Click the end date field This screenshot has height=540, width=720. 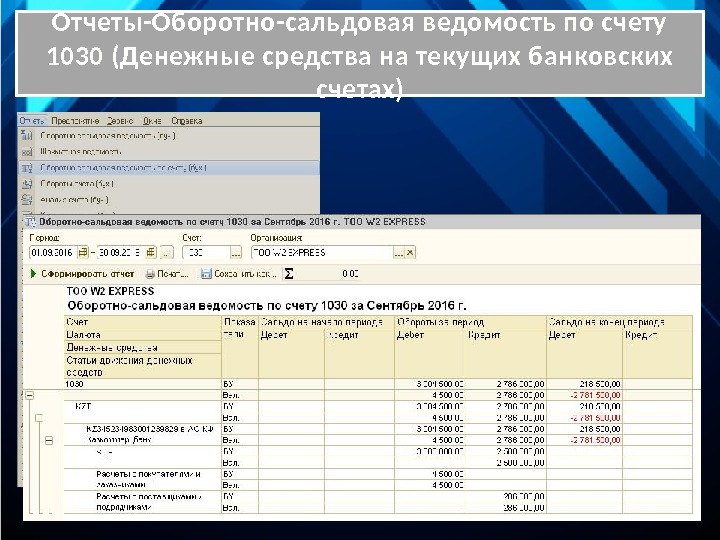[x=121, y=252]
